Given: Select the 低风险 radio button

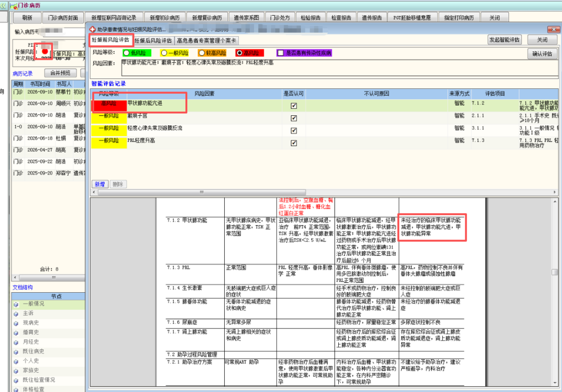Looking at the screenshot, I should tap(126, 53).
